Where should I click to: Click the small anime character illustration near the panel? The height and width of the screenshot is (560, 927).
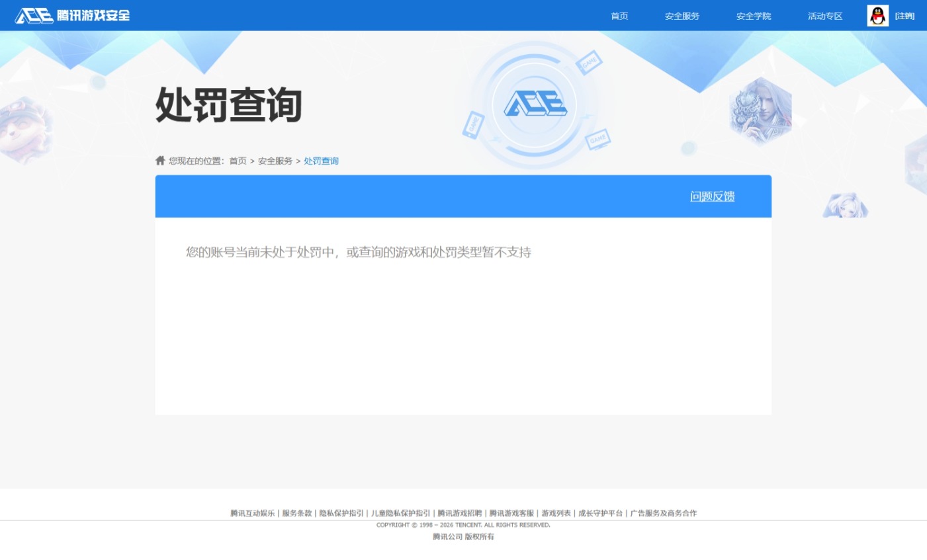[845, 205]
